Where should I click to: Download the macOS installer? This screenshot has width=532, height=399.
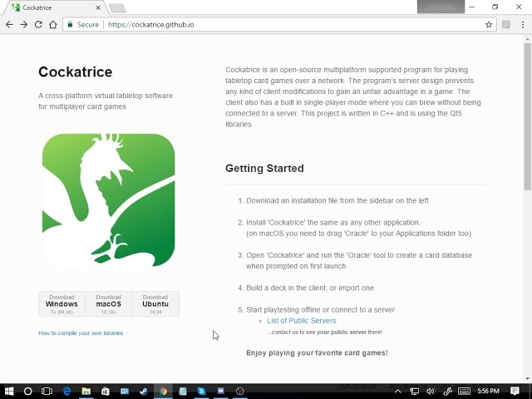109,304
